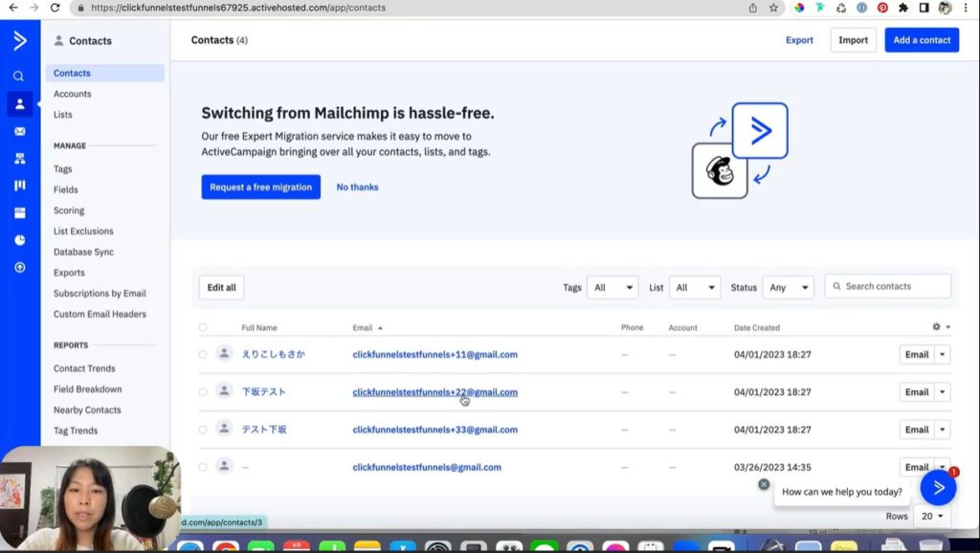
Task: Open Scoring under the Manage section
Action: click(x=69, y=210)
